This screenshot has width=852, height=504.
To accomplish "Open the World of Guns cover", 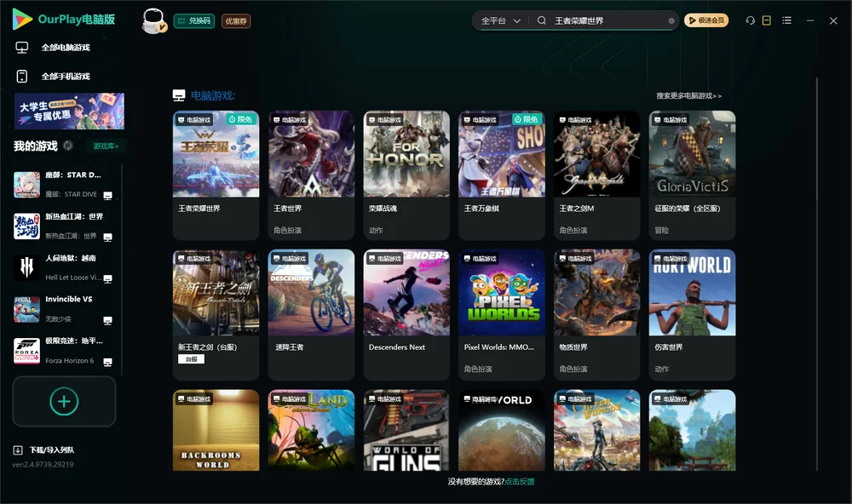I will coord(406,430).
